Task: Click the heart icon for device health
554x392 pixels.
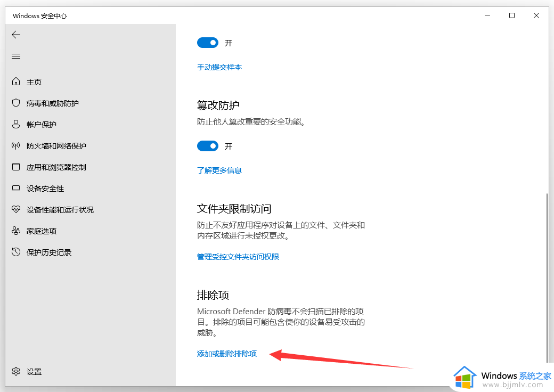Action: (16, 209)
